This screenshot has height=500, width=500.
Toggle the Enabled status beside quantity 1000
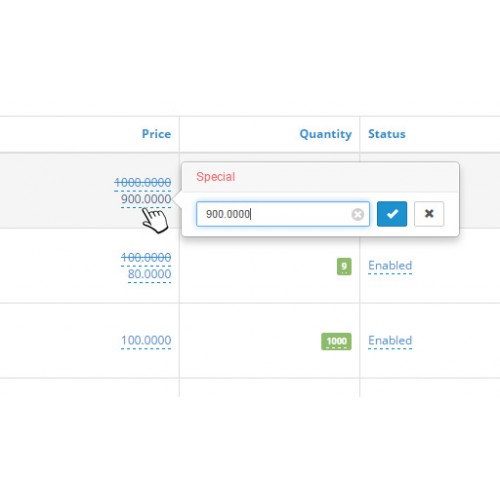390,341
